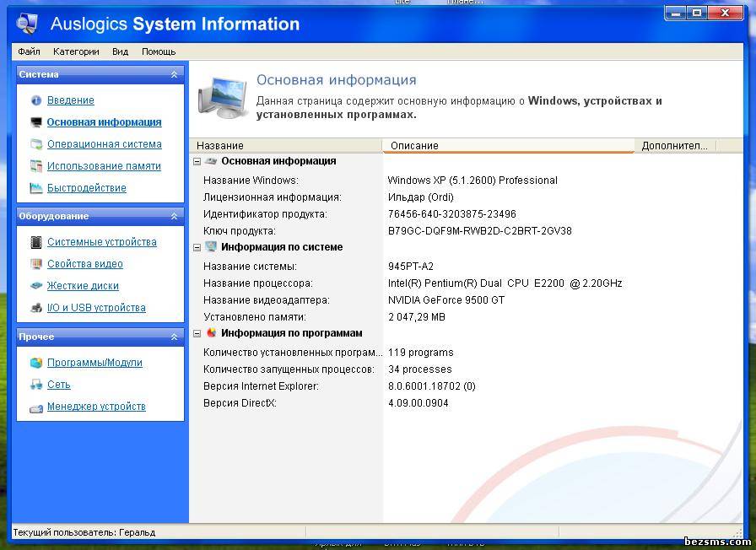Click the Менеджер устройств icon
Screen dimensions: 756x550
coord(36,407)
